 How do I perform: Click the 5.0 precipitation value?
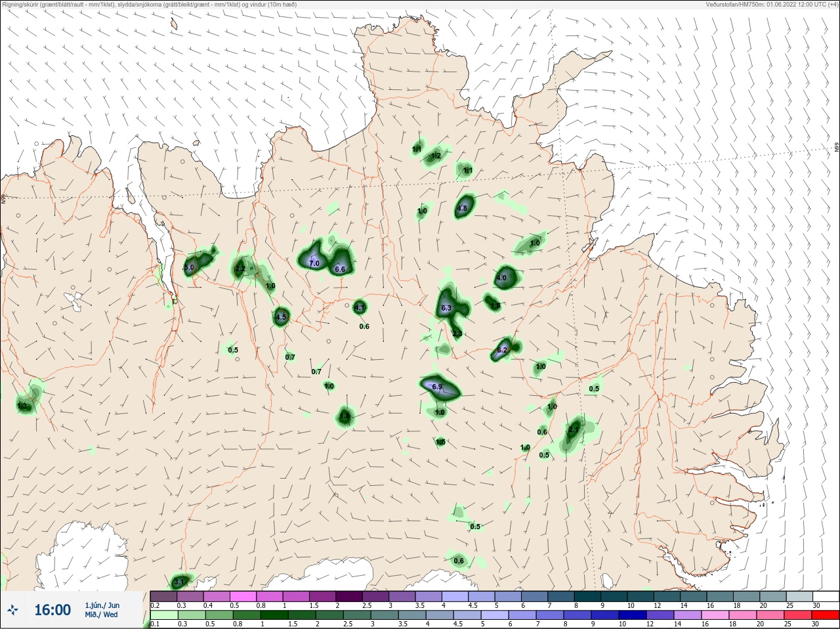(189, 267)
